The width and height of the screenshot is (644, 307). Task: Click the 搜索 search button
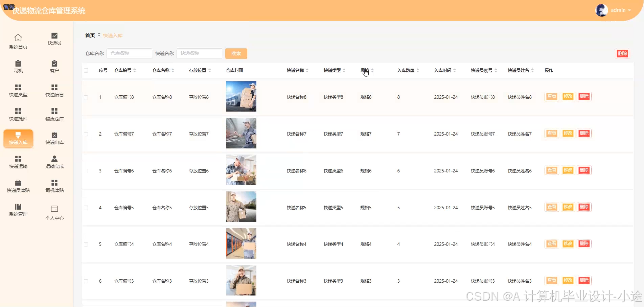click(236, 53)
